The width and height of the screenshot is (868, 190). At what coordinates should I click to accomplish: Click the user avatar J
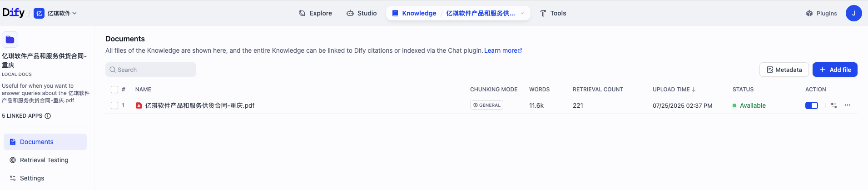853,13
